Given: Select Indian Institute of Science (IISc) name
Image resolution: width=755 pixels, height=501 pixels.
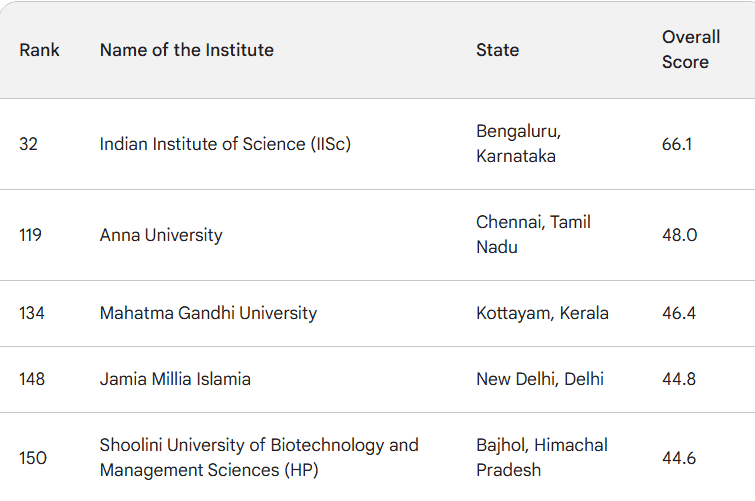Looking at the screenshot, I should click(x=225, y=144).
